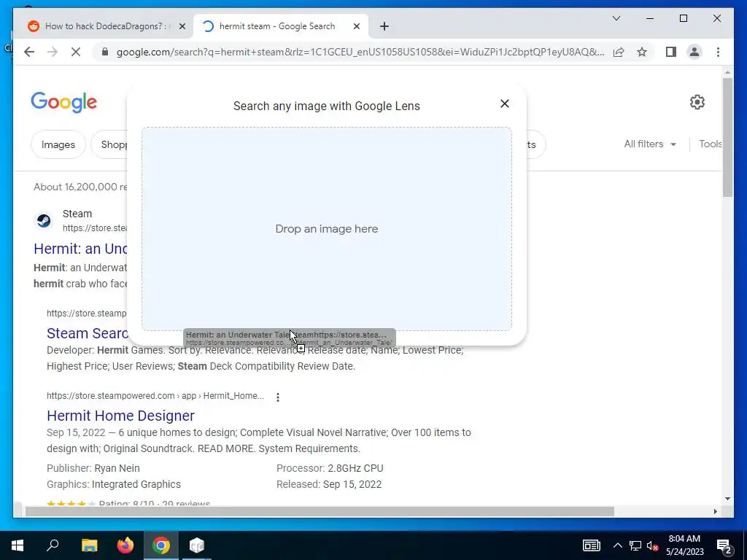747x560 pixels.
Task: Expand the All filters dropdown
Action: (x=650, y=144)
